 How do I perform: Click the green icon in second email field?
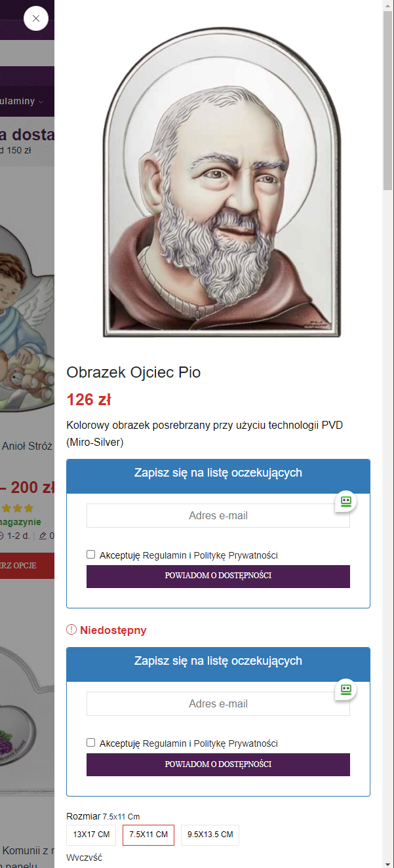(x=346, y=690)
